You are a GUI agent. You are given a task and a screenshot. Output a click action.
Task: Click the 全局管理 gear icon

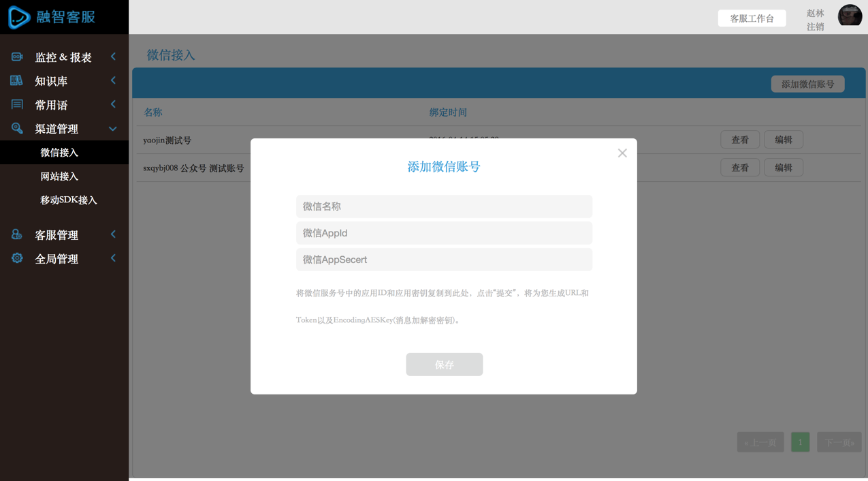(x=17, y=259)
